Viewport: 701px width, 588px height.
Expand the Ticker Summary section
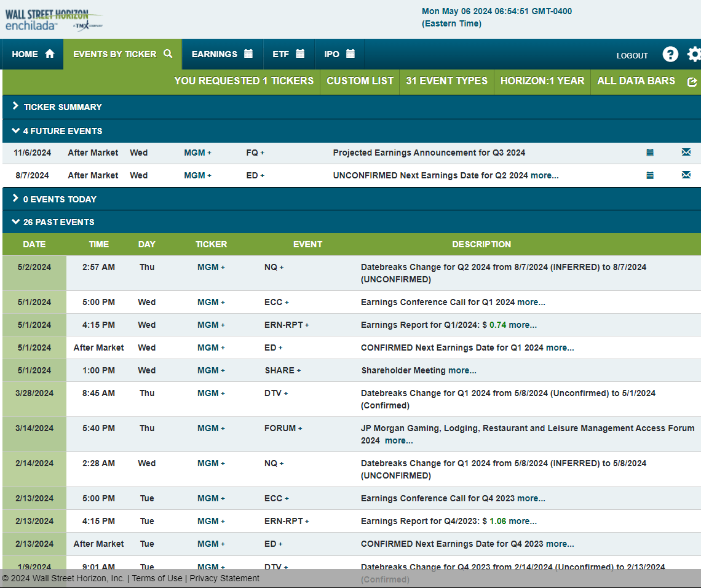(x=351, y=107)
